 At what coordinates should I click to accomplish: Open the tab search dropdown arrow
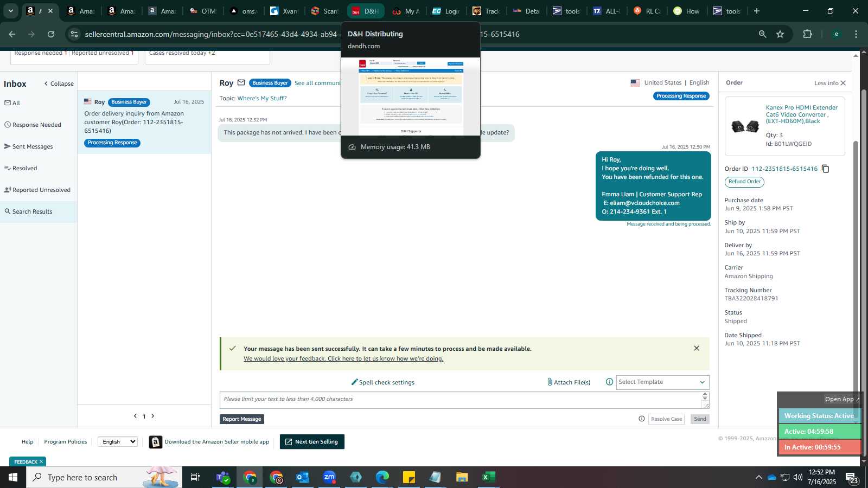pos(10,11)
